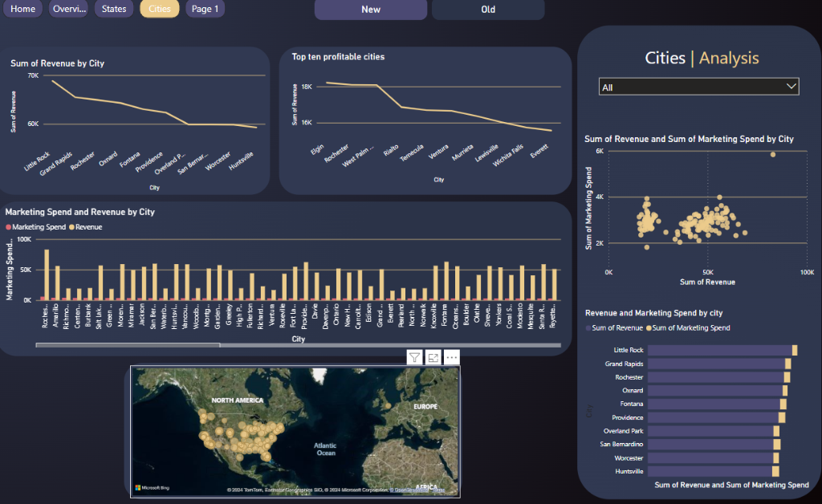This screenshot has width=822, height=504.
Task: Enter focus mode on the map visual
Action: coord(433,356)
